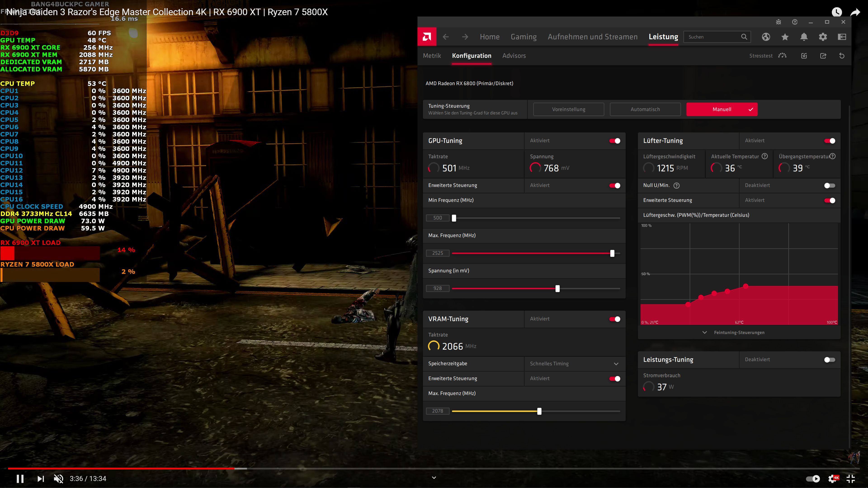This screenshot has height=488, width=868.
Task: Click the Stresstest label
Action: coord(761,56)
